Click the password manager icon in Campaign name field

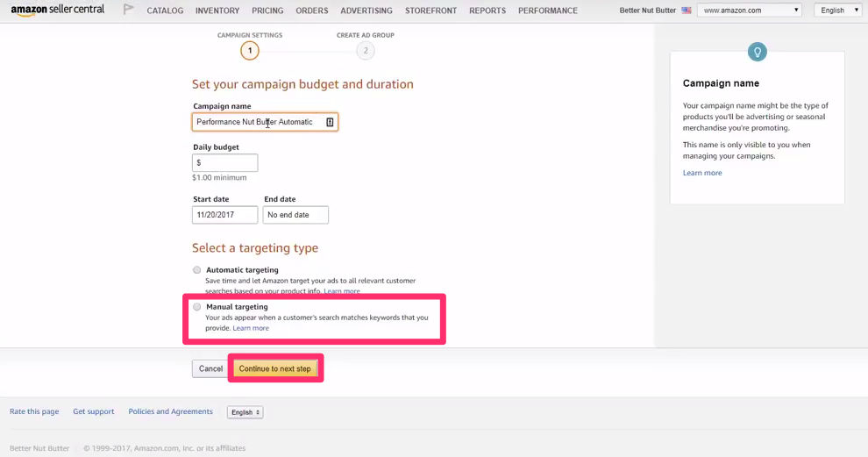click(330, 122)
